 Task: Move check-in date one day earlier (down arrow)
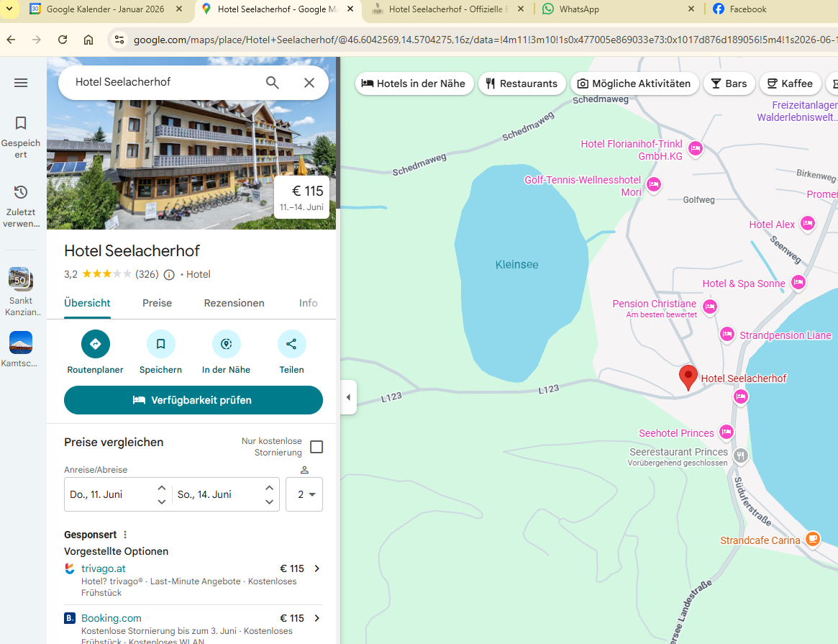pyautogui.click(x=161, y=502)
